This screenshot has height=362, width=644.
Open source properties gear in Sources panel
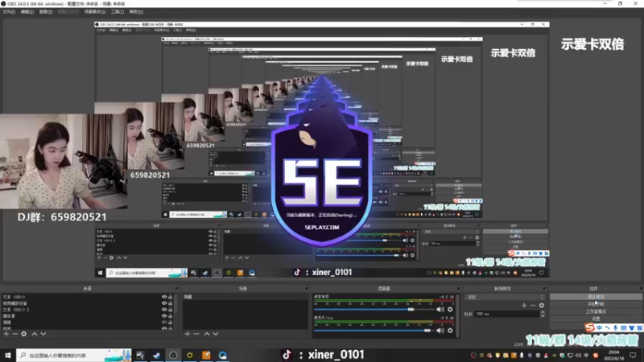tap(24, 334)
